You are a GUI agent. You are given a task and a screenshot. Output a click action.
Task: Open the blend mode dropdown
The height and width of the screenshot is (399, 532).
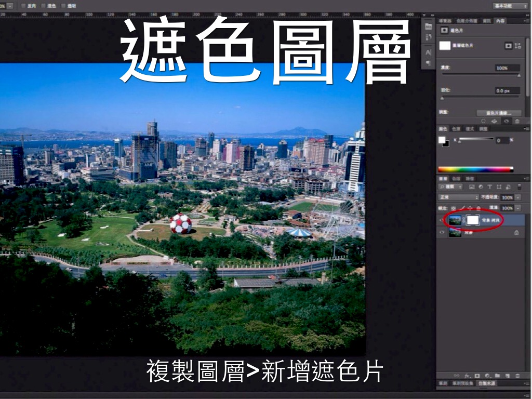pyautogui.click(x=459, y=197)
